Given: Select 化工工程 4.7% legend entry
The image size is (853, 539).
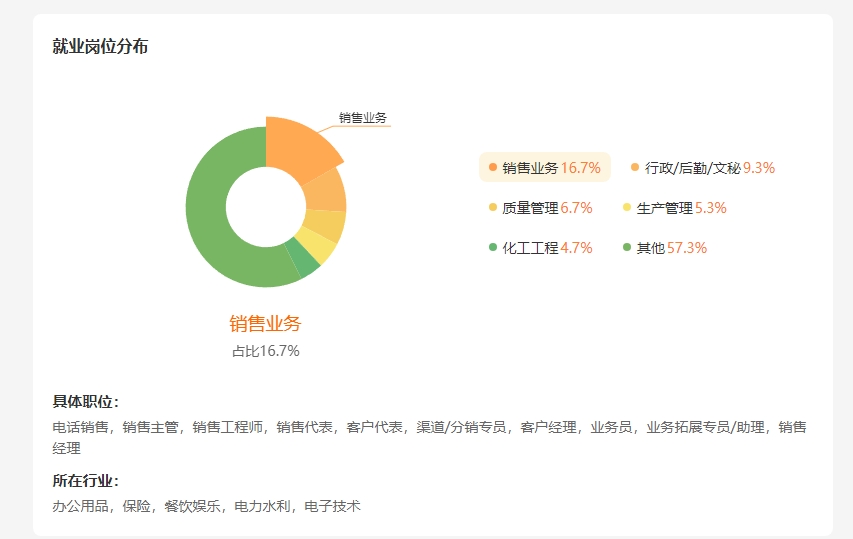Looking at the screenshot, I should pos(540,248).
